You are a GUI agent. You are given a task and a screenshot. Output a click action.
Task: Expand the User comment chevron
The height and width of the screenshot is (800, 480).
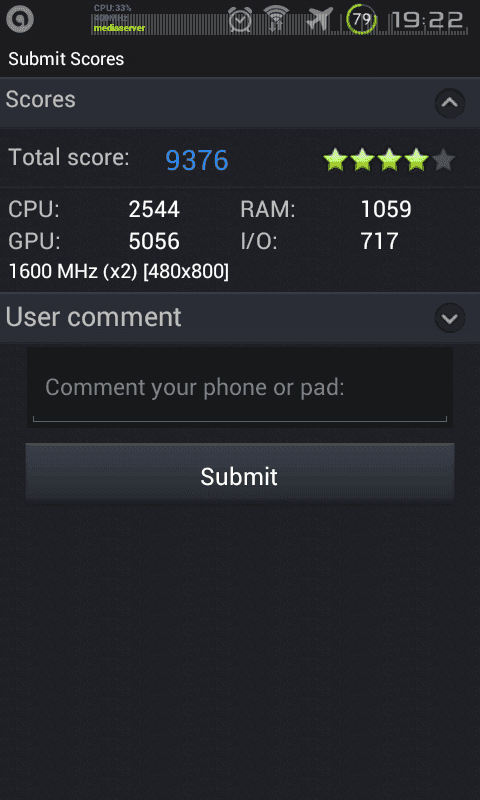tap(449, 318)
